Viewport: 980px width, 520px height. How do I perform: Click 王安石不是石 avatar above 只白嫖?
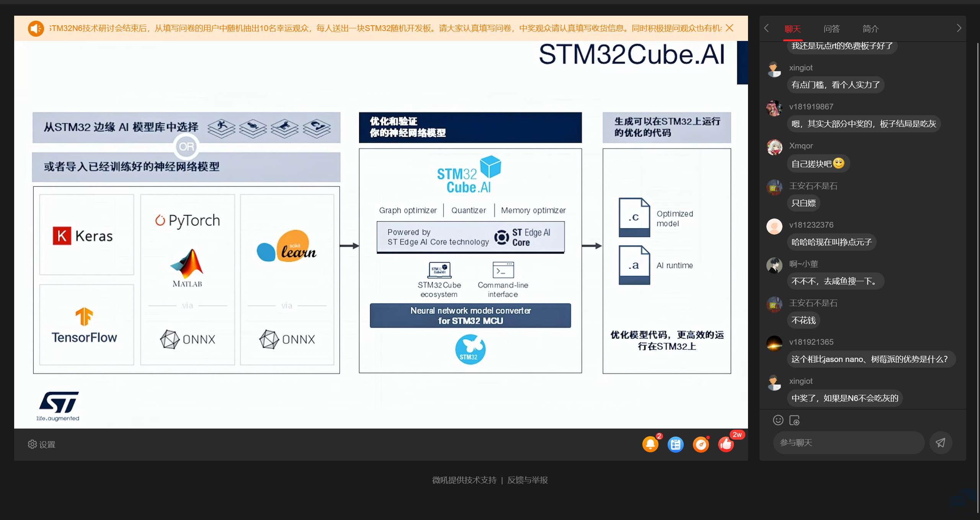click(774, 187)
